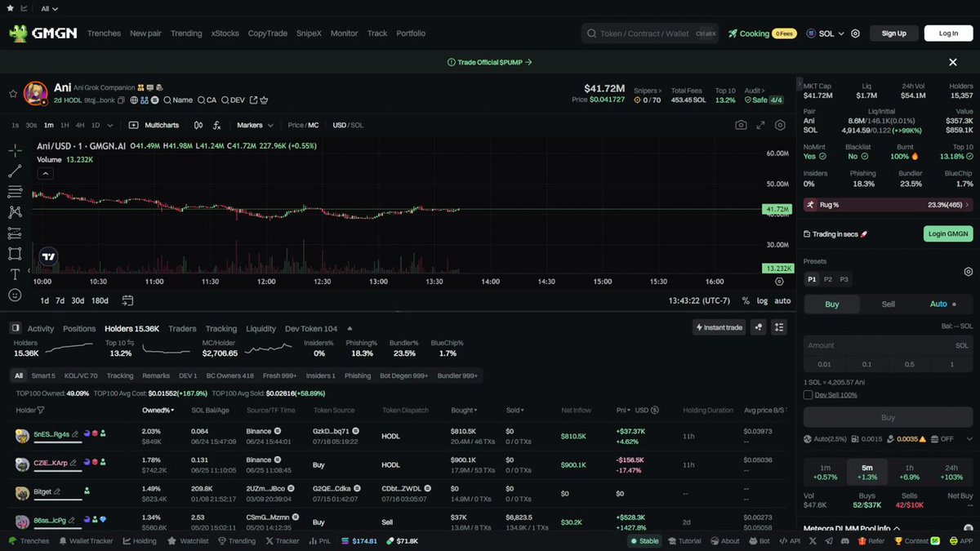Dismiss the $PUMP banner
This screenshot has width=980, height=551.
coord(952,62)
